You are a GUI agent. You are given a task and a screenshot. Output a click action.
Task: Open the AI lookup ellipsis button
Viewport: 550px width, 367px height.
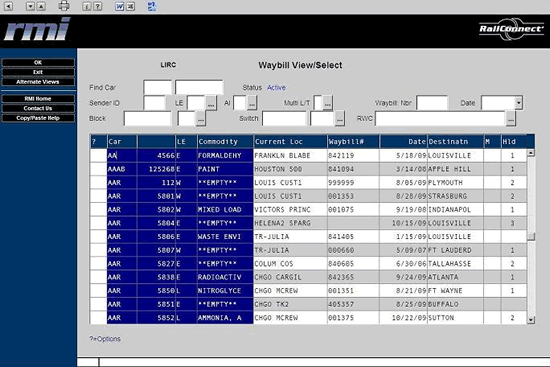(x=252, y=103)
